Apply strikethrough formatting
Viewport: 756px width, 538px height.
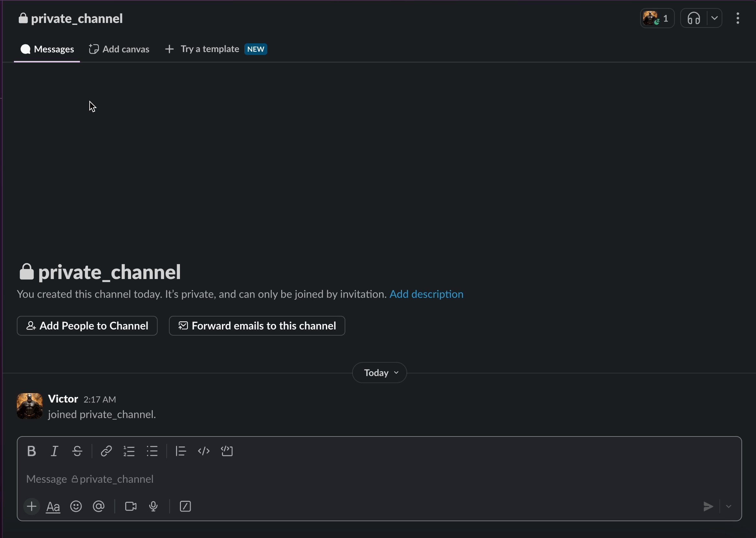[77, 451]
